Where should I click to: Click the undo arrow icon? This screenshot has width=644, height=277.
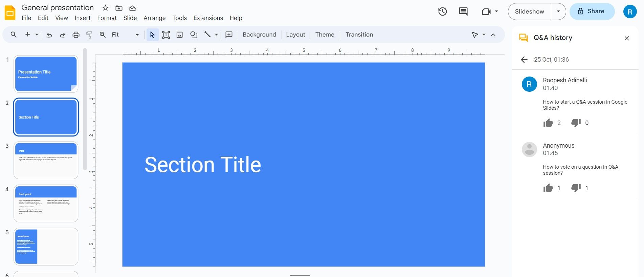[x=49, y=35]
